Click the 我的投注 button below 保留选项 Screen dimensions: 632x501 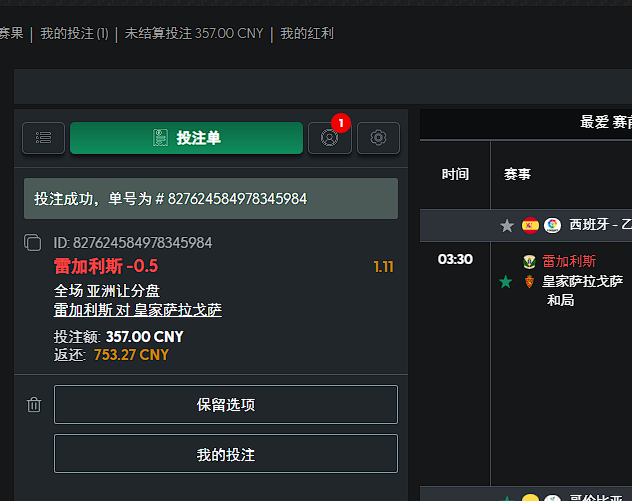pyautogui.click(x=226, y=454)
